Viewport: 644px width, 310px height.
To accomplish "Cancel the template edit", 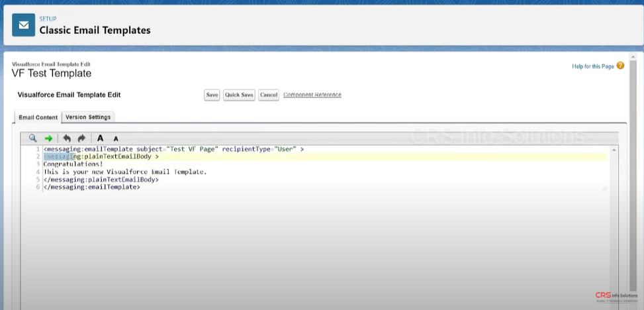I will 269,95.
